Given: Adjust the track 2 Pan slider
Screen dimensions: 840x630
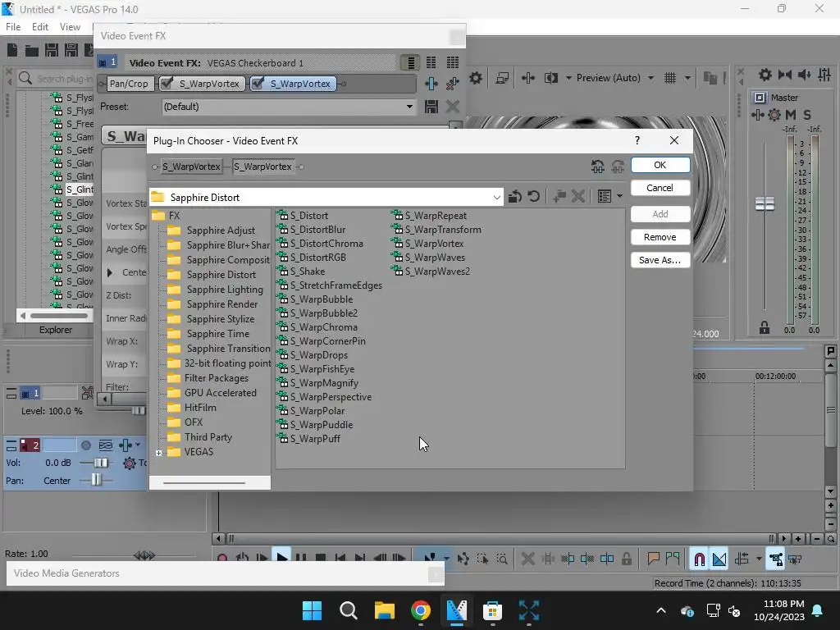Looking at the screenshot, I should pyautogui.click(x=96, y=480).
